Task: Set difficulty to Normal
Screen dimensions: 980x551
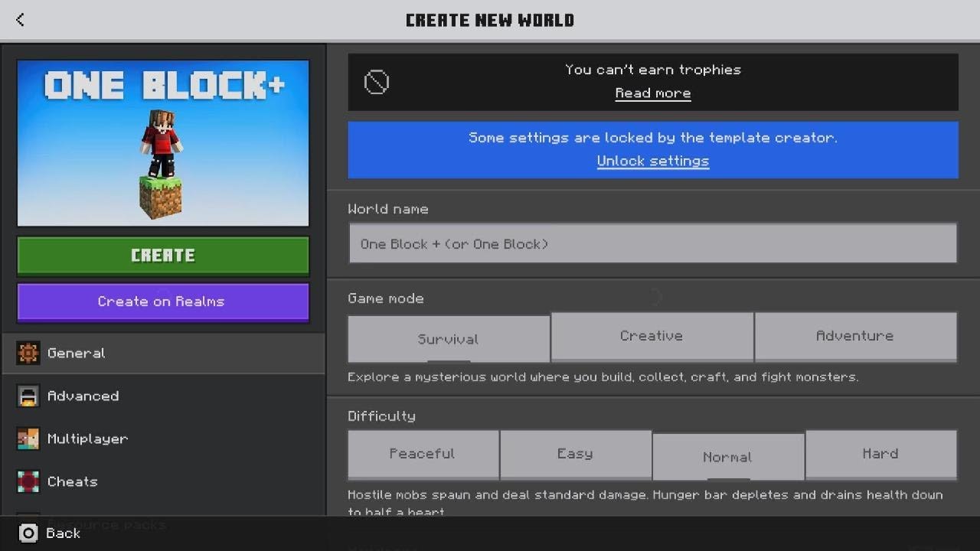Action: tap(728, 457)
